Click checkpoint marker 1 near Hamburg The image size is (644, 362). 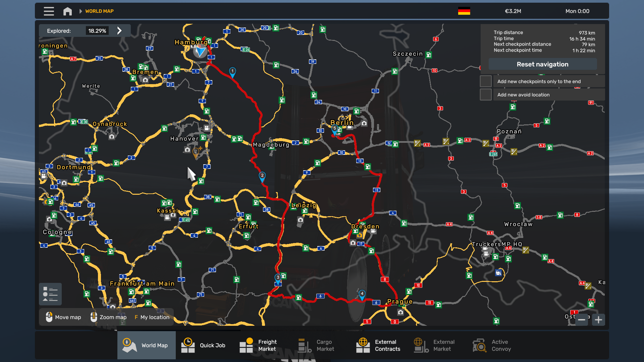coord(232,71)
